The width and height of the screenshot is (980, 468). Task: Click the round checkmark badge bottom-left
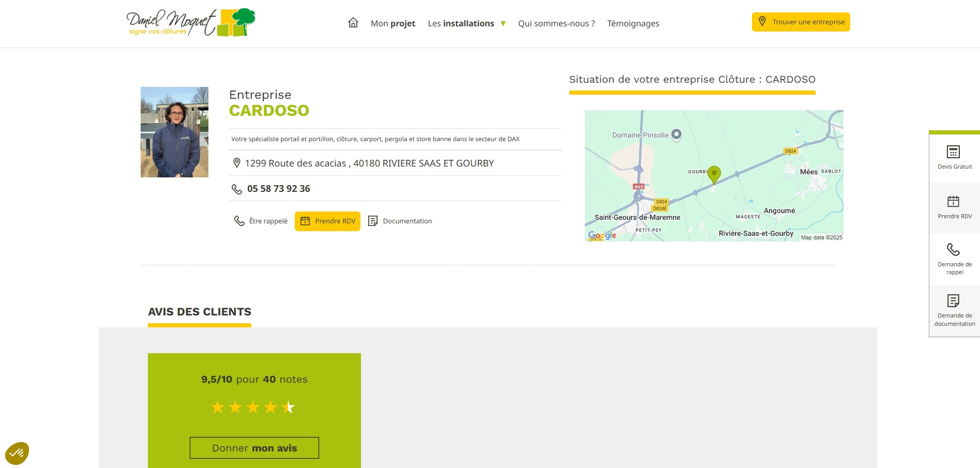click(x=17, y=454)
